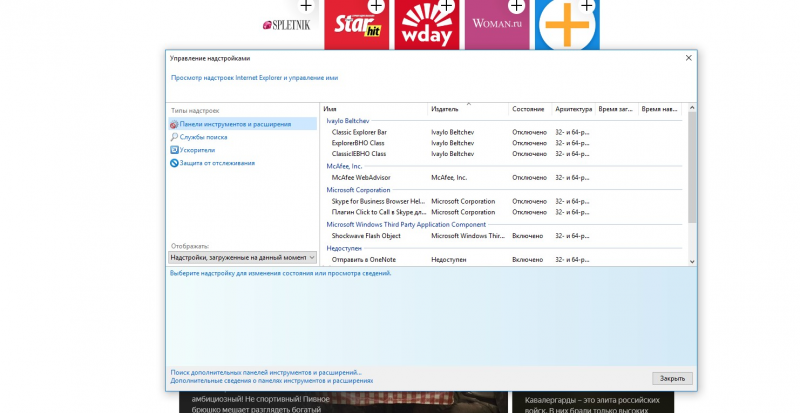The image size is (800, 413).
Task: Open the Отображать add-ons dropdown
Action: [242, 258]
